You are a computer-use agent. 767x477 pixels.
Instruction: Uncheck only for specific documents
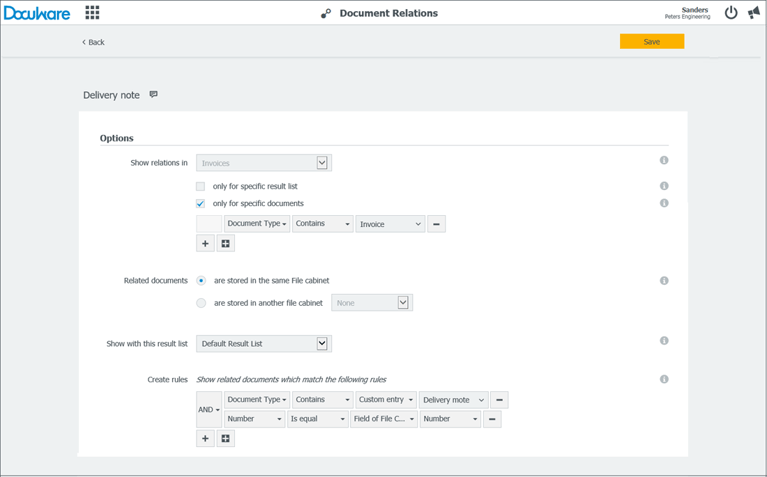(x=201, y=203)
